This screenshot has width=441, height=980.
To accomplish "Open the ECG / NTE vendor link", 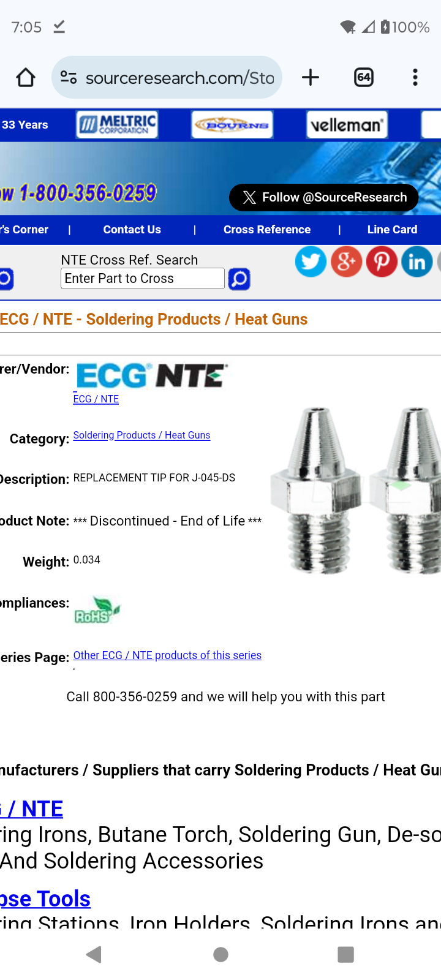I will (96, 399).
